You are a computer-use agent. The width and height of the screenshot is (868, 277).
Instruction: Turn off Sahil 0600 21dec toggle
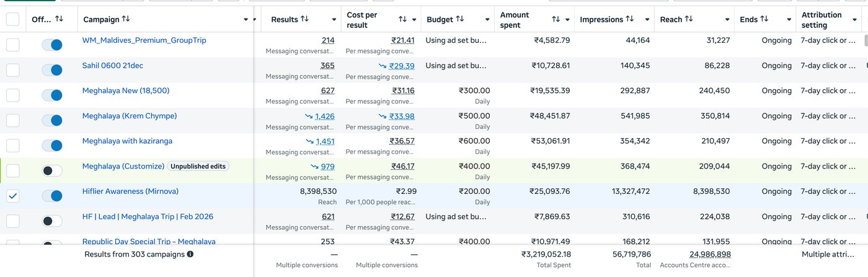(x=52, y=70)
